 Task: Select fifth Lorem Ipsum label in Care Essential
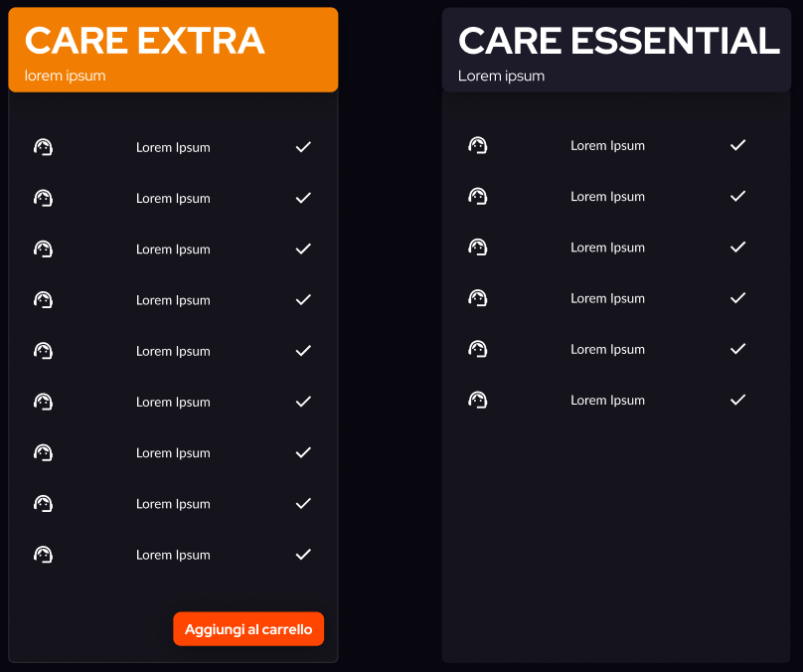[x=608, y=349]
